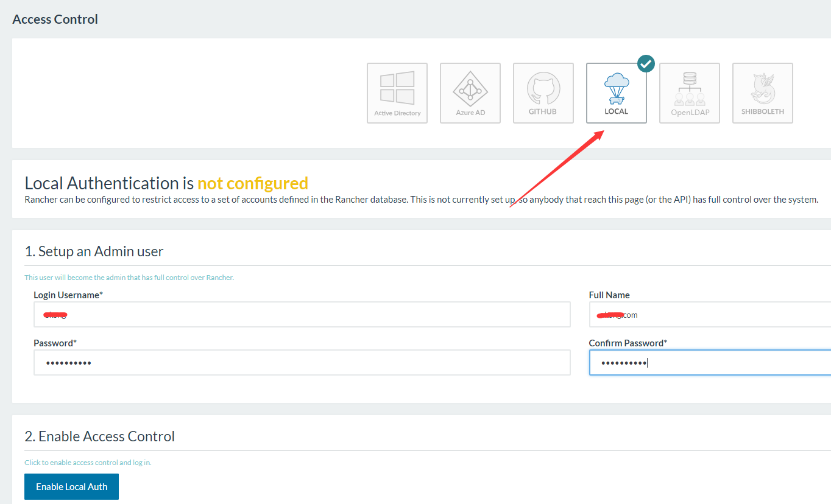This screenshot has width=831, height=504.
Task: Click the '2. Enable Access Control' heading
Action: 100,436
